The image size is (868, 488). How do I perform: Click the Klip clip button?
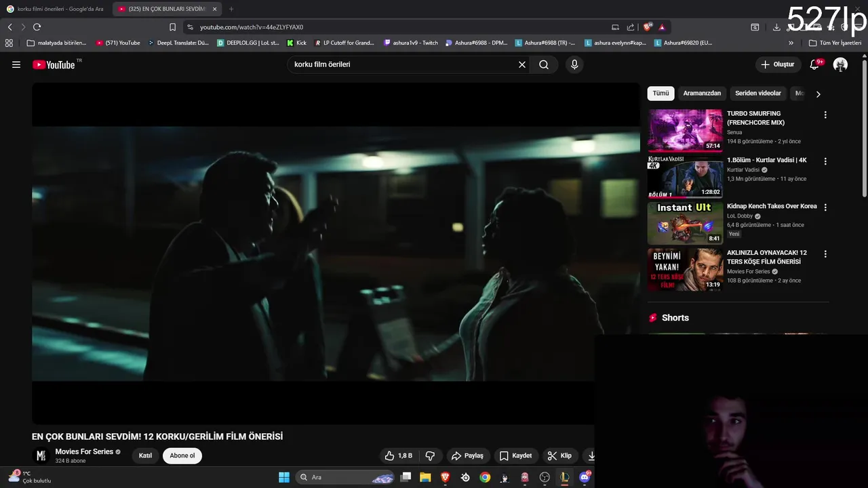560,455
